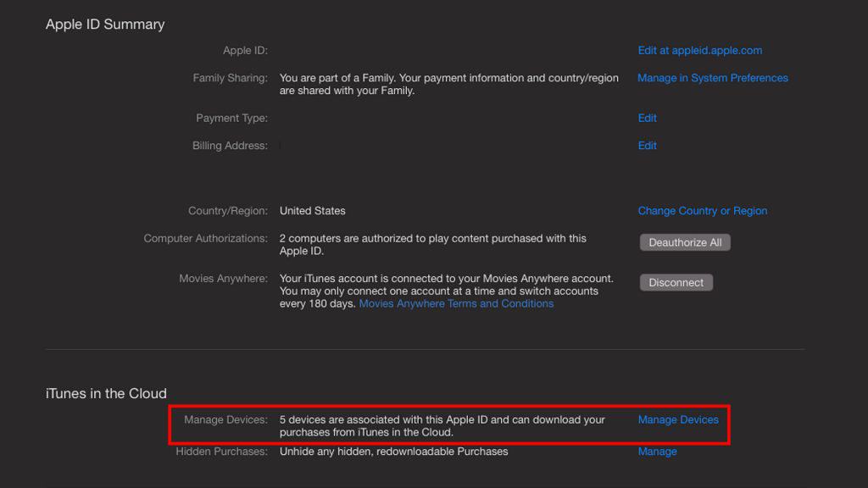The height and width of the screenshot is (488, 868).
Task: Click the Payment Type label
Action: [x=231, y=118]
